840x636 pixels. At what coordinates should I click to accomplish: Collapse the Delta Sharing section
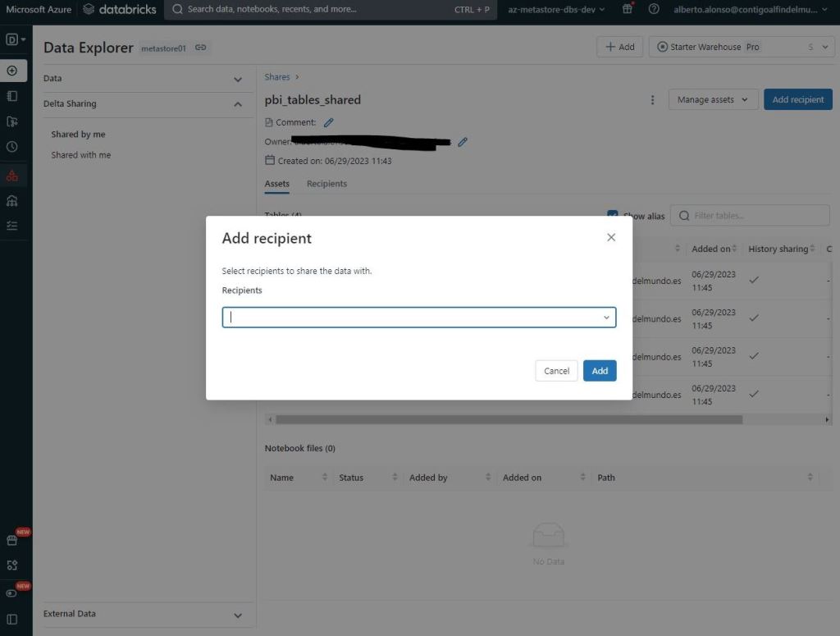coord(238,104)
